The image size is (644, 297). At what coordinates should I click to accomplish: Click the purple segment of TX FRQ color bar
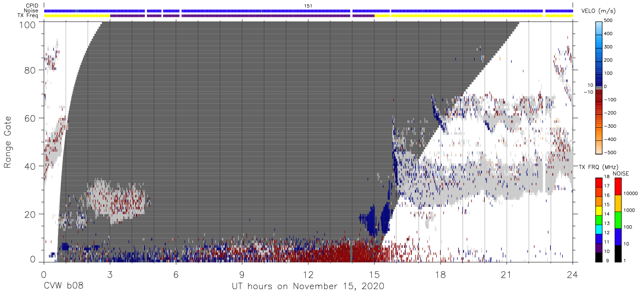point(599,247)
